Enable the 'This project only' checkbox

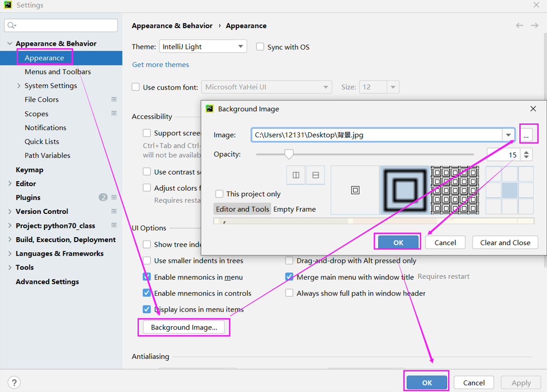[x=220, y=194]
